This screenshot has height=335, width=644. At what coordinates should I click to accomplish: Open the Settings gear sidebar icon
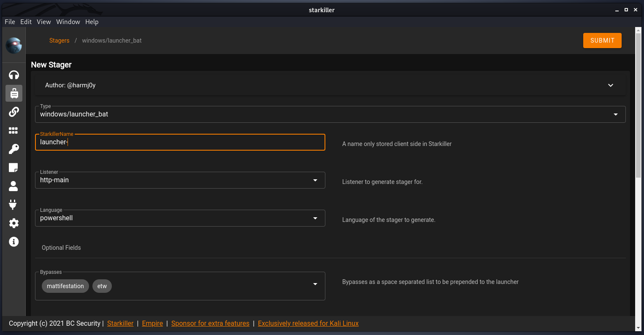(14, 223)
